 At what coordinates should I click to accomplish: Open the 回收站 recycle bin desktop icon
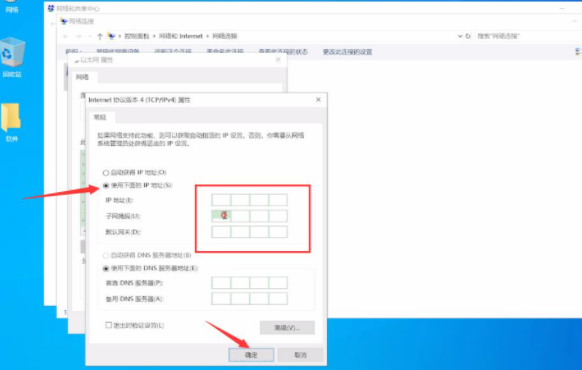click(x=12, y=57)
